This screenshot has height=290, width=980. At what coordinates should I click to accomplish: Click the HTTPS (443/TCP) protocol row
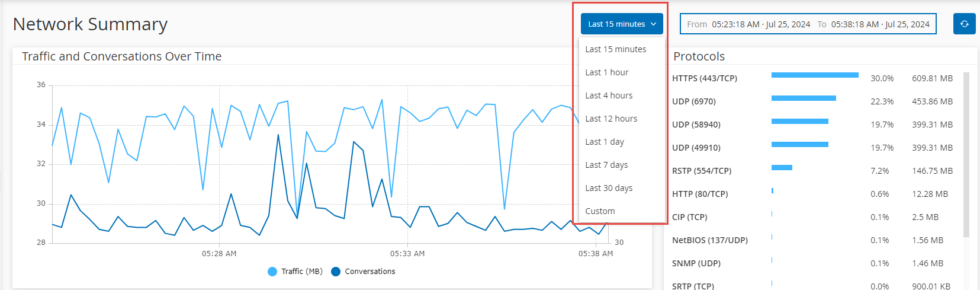704,78
